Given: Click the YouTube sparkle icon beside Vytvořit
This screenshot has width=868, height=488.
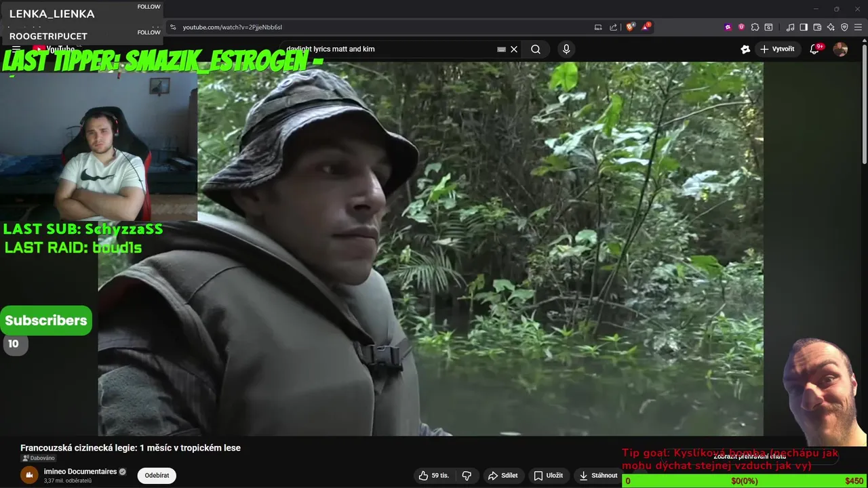Looking at the screenshot, I should point(745,49).
